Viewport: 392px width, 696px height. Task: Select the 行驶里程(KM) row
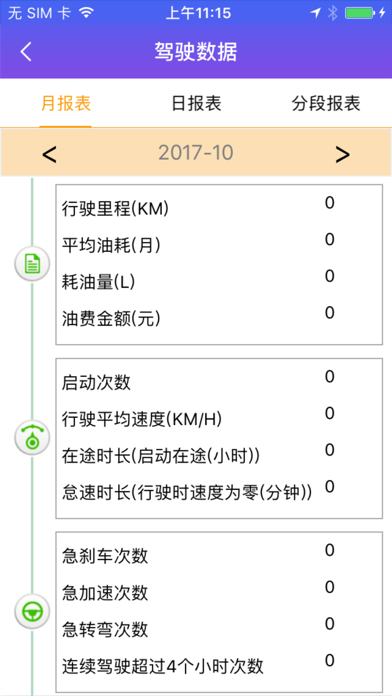click(x=219, y=206)
